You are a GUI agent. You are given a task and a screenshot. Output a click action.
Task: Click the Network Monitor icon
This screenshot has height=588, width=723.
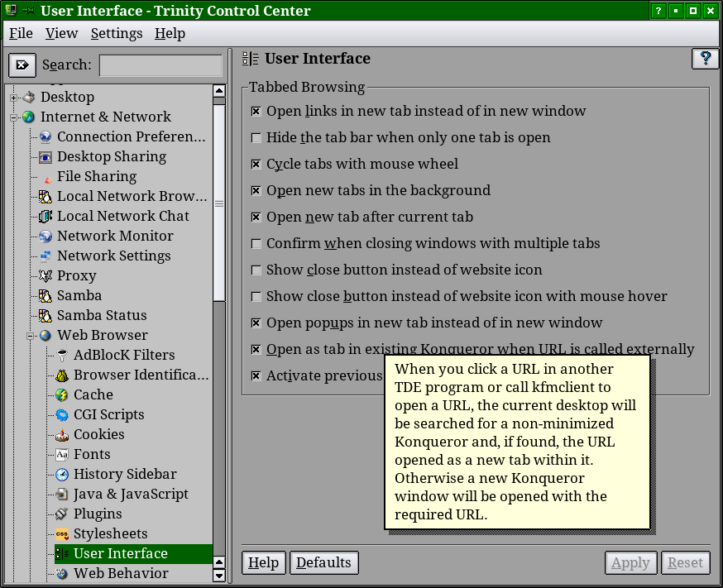pyautogui.click(x=45, y=236)
